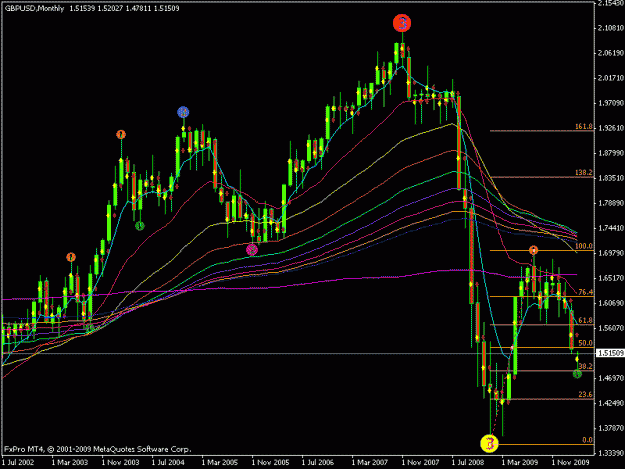Select the yellow wave 3 marker at the low
This screenshot has height=469, width=625.
(x=490, y=443)
